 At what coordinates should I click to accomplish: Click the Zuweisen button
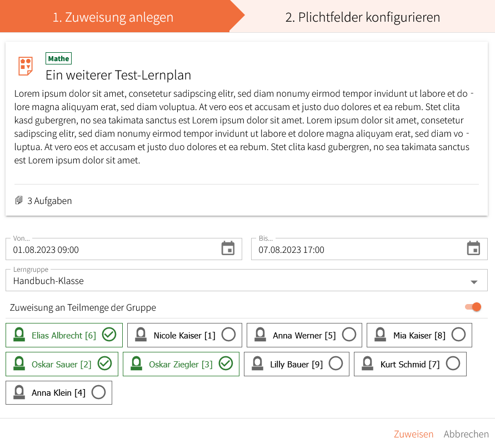(413, 434)
